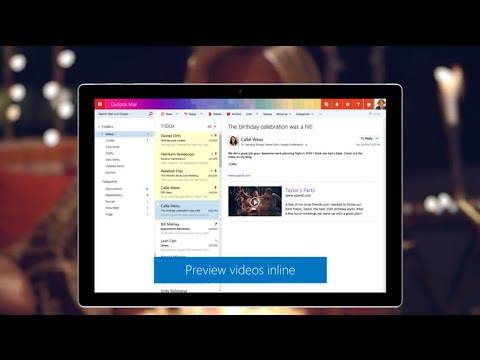Open the blog link in email body

pos(239,175)
